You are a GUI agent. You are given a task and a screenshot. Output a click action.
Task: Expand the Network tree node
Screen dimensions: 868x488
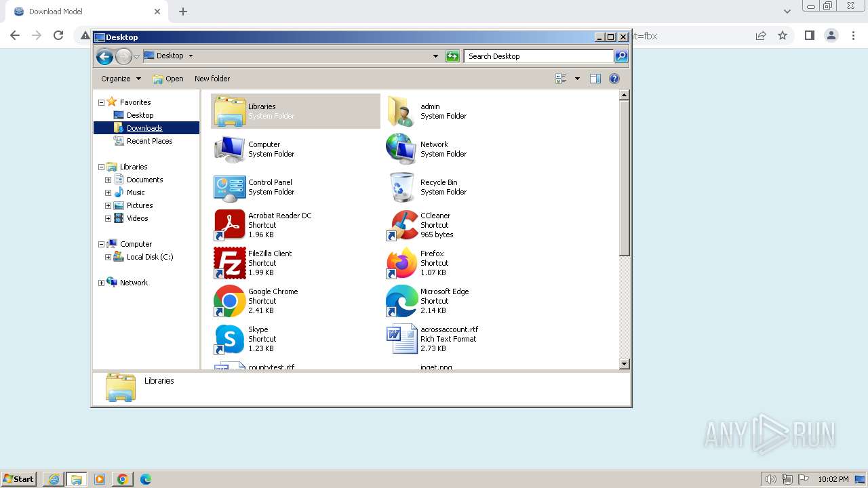[102, 283]
